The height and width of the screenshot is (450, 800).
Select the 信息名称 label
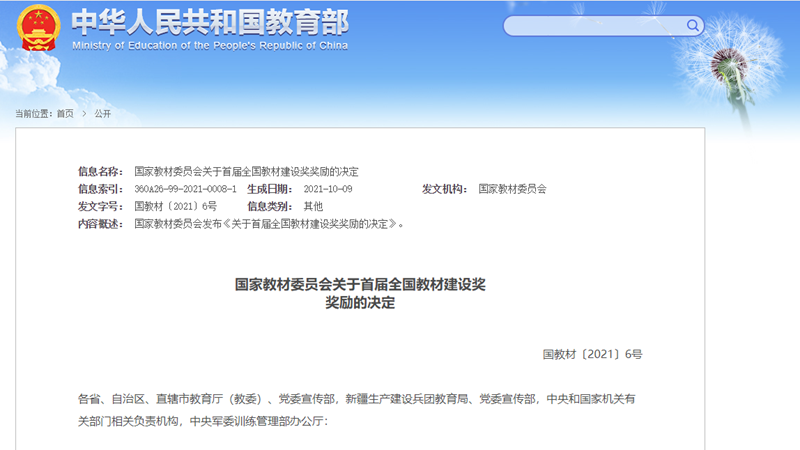point(100,171)
